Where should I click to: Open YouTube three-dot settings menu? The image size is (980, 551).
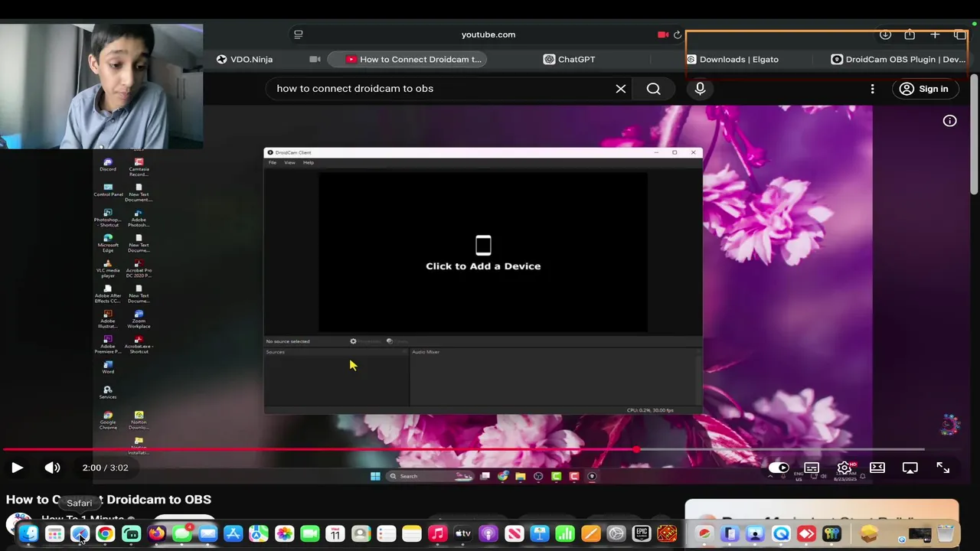pos(872,89)
